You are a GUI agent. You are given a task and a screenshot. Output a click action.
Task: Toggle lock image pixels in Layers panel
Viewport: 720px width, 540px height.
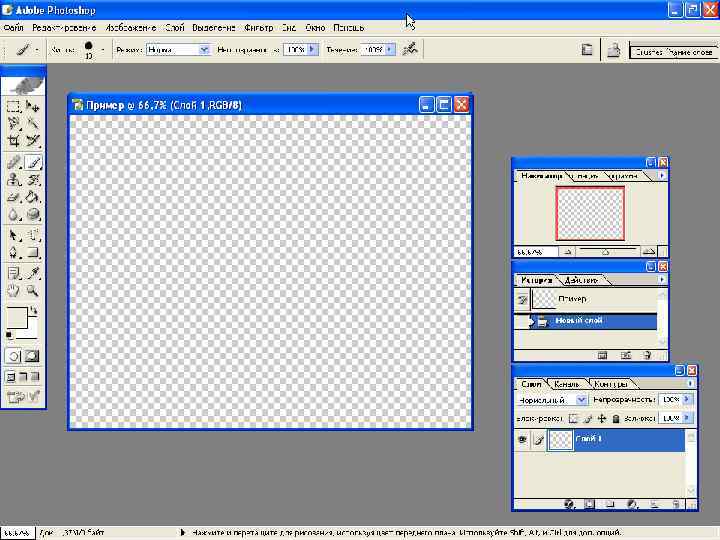587,418
